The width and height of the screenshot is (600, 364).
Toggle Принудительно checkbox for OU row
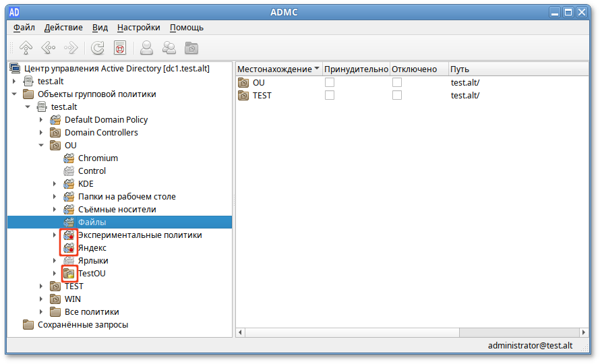tap(330, 82)
